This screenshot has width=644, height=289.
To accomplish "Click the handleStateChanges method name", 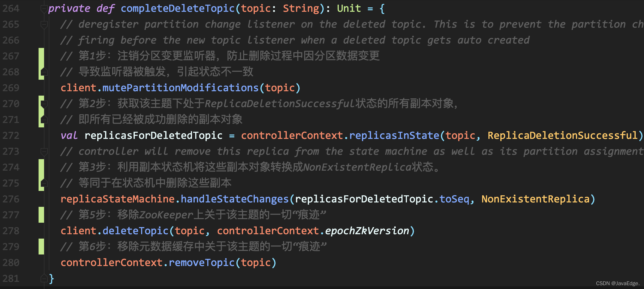I will 235,199.
